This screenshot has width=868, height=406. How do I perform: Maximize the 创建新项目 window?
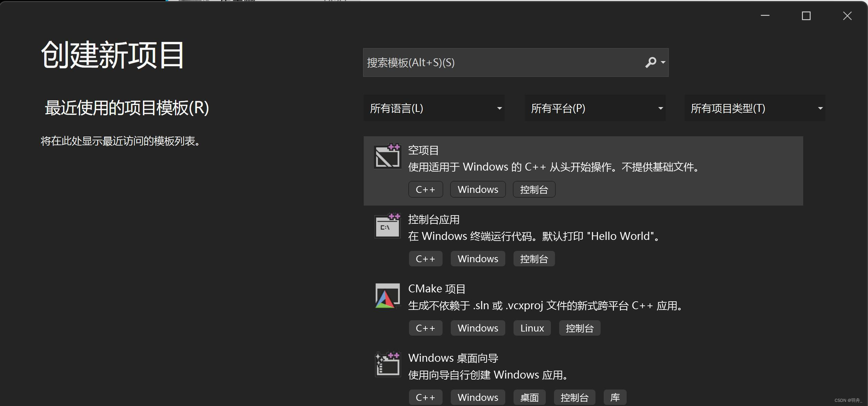coord(806,16)
